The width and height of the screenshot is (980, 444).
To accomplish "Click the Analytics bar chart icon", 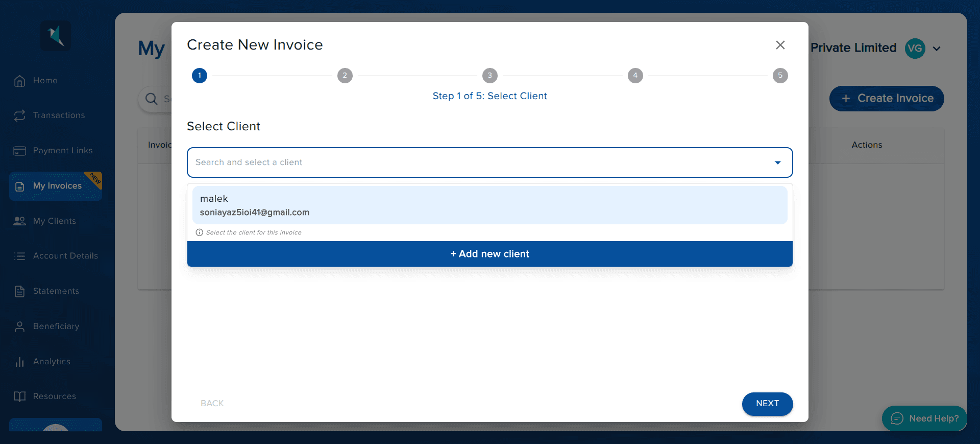I will [x=19, y=362].
